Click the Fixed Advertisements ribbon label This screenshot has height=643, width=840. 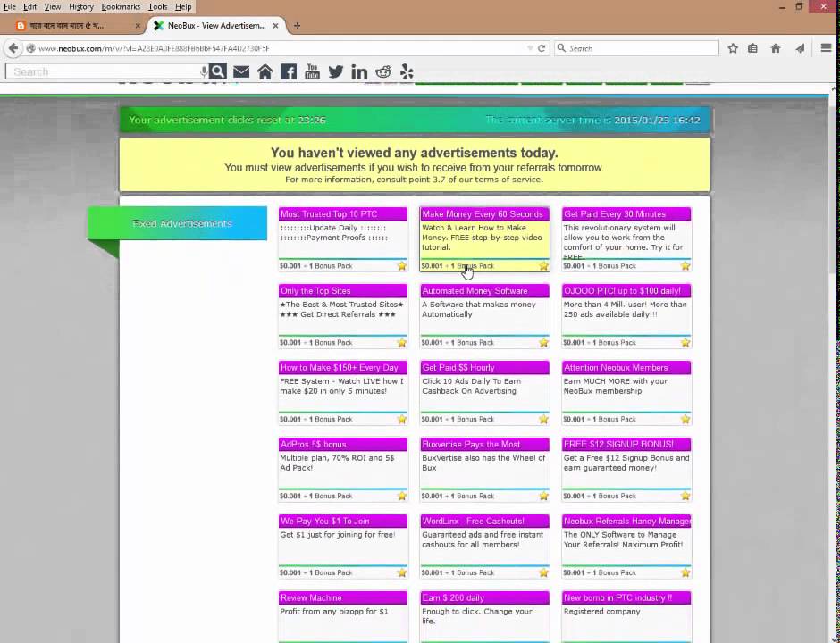[182, 224]
